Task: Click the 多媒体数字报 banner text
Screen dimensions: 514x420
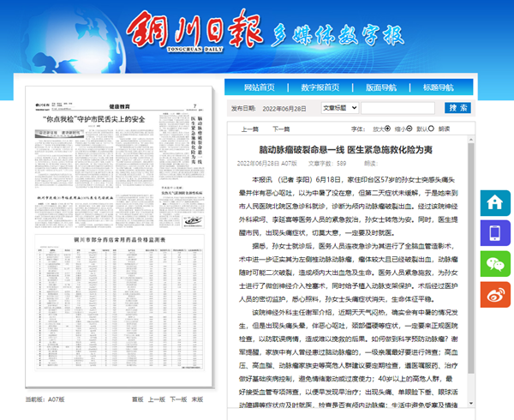Action: pos(338,35)
